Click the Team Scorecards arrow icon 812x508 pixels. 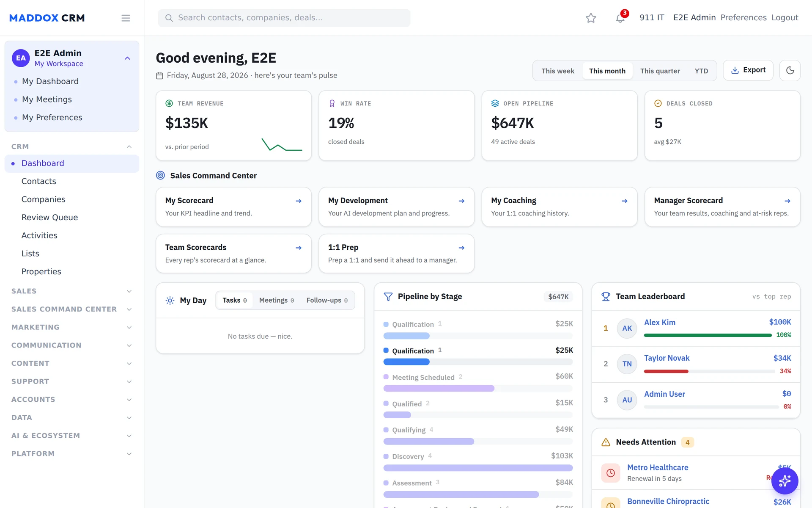(x=299, y=248)
